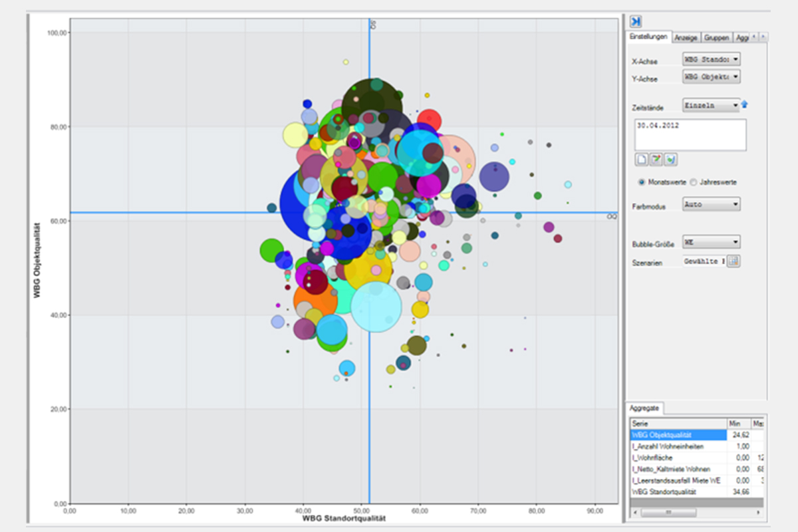798x532 pixels.
Task: Click the horizontal scrollbar thumb in Aggregate table
Action: coord(669,513)
